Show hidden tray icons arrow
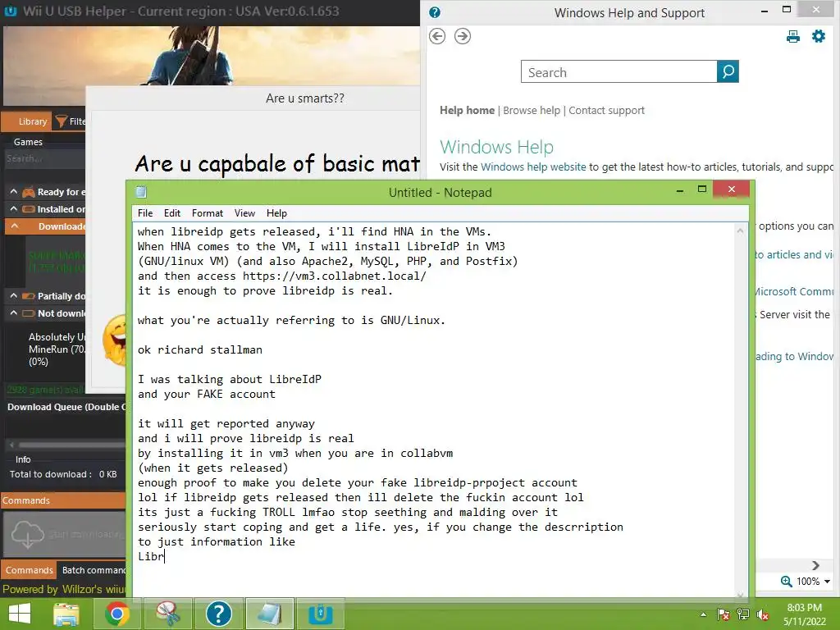Image resolution: width=840 pixels, height=630 pixels. (703, 614)
